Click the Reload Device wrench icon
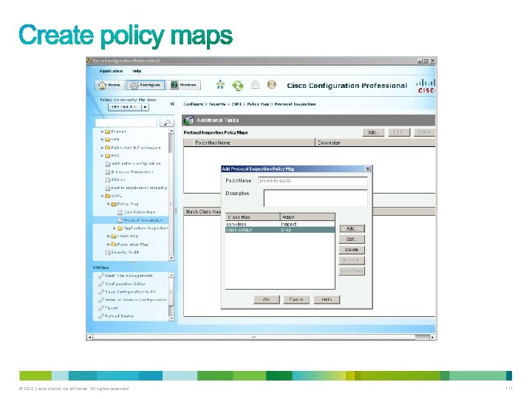The width and height of the screenshot is (532, 399). click(100, 316)
